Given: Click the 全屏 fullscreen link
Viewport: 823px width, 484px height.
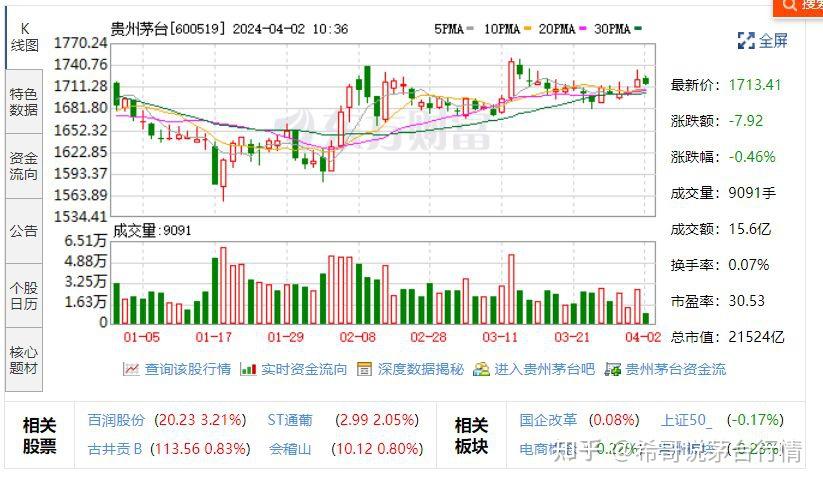Looking at the screenshot, I should [x=773, y=40].
